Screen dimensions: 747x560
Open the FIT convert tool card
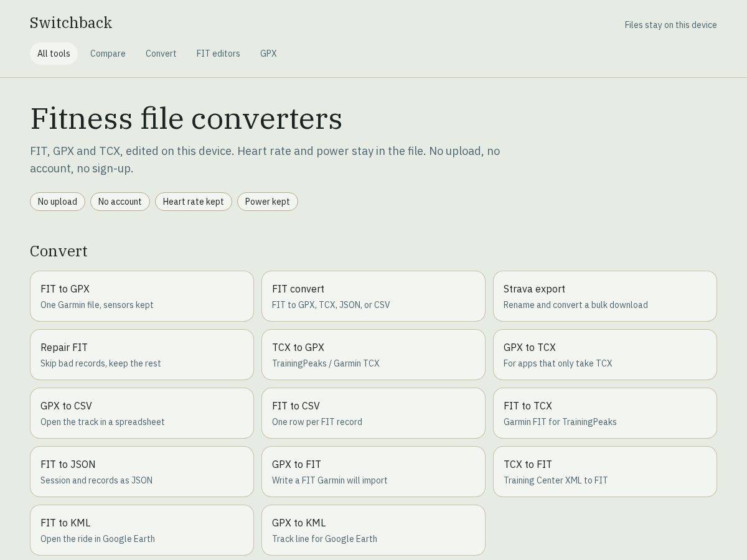(x=374, y=296)
